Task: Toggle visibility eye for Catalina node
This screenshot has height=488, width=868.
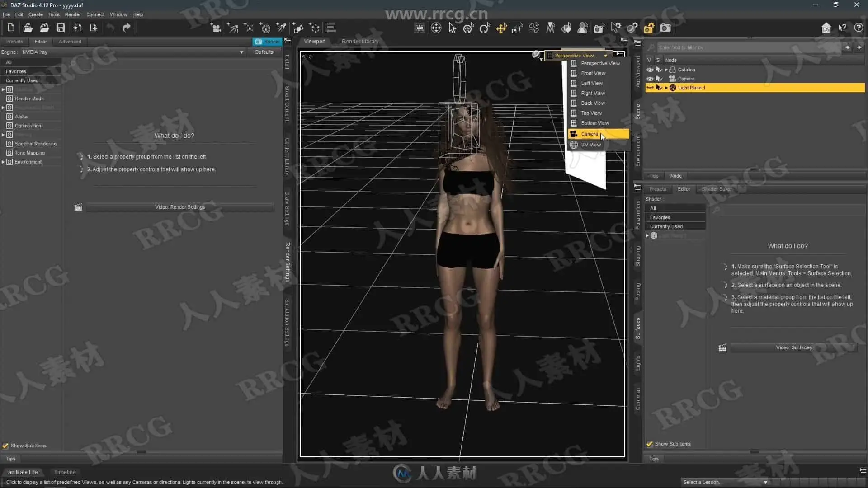Action: pos(650,70)
